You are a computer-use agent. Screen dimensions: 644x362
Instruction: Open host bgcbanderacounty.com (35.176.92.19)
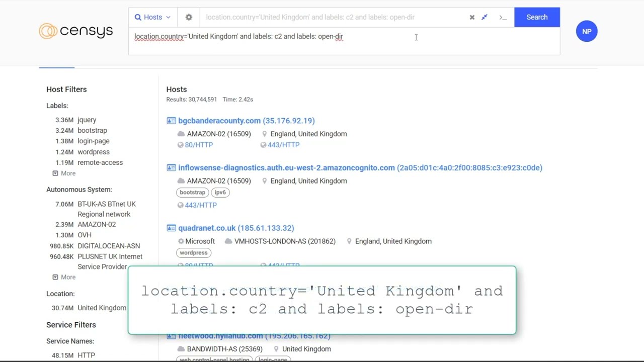pos(246,121)
